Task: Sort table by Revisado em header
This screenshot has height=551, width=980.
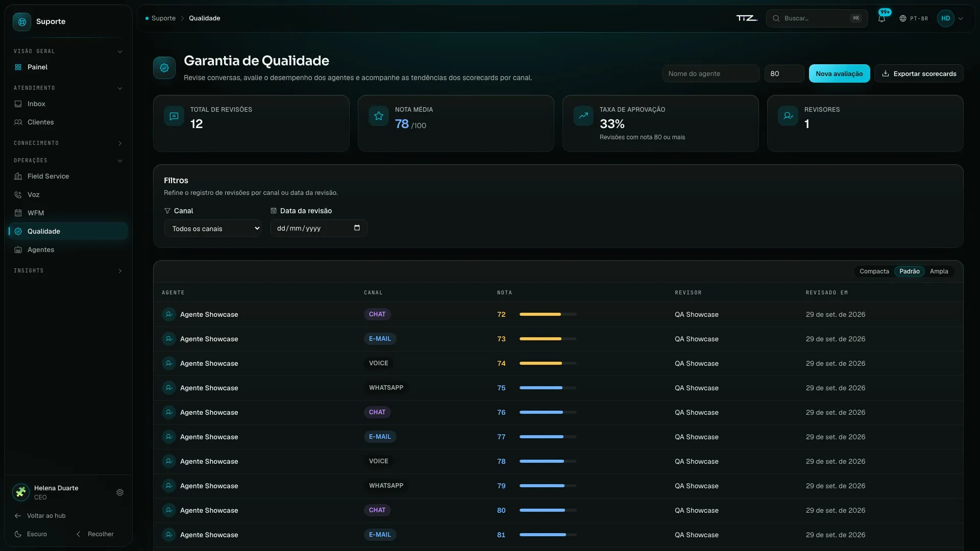Action: [x=826, y=293]
